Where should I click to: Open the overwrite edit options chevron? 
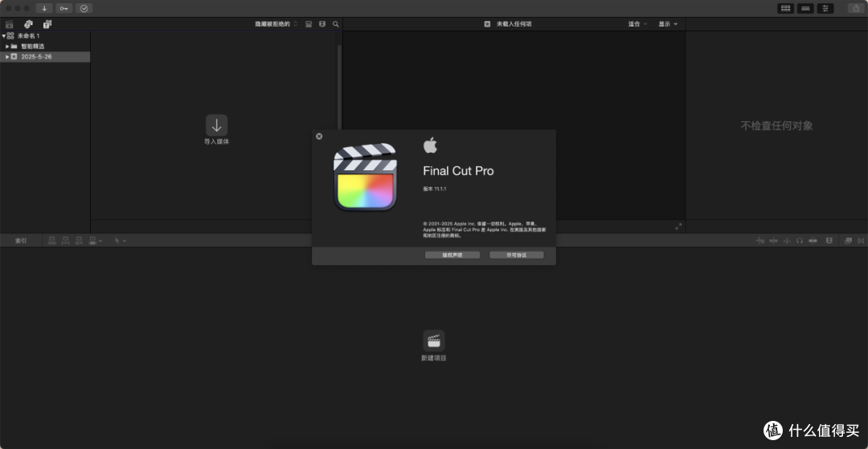pyautogui.click(x=100, y=241)
